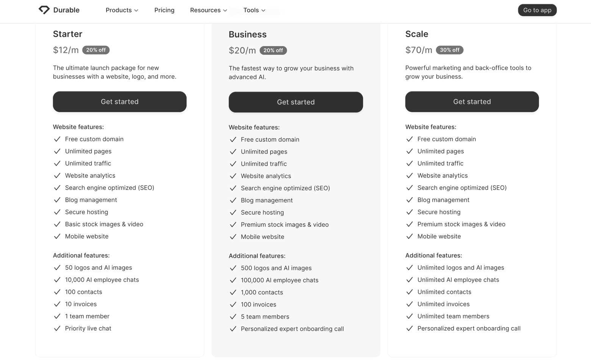Click checkmark next to 100,000 AI employee chats
The height and width of the screenshot is (364, 591).
pyautogui.click(x=233, y=280)
